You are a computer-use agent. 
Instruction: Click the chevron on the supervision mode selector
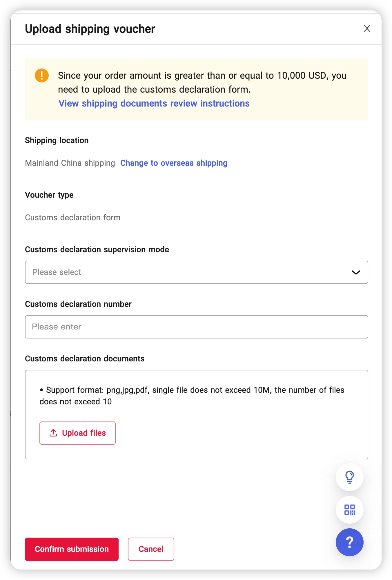pyautogui.click(x=356, y=272)
